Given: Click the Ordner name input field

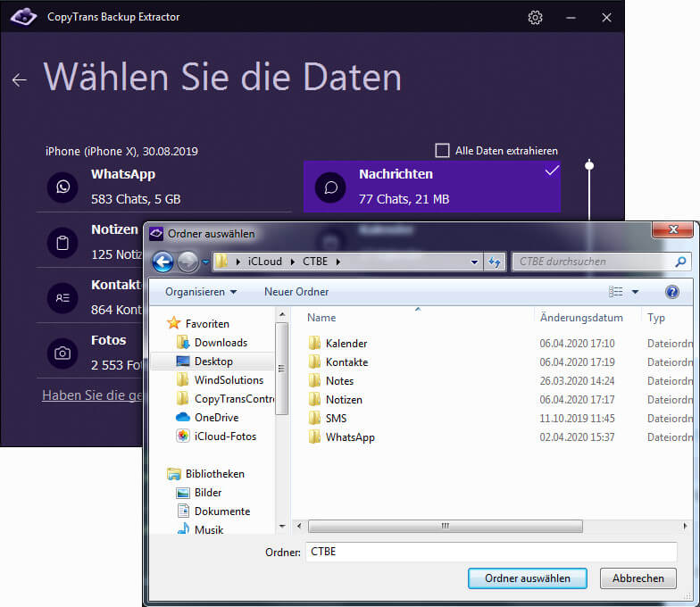Looking at the screenshot, I should point(491,552).
